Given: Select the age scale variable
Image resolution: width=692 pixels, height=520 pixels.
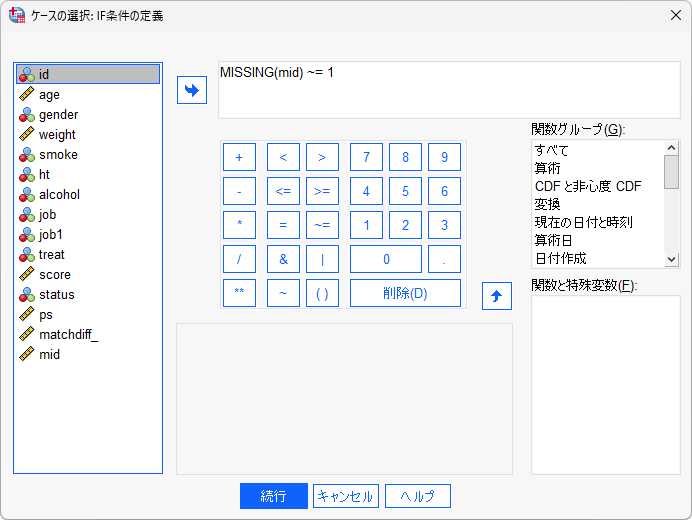Looking at the screenshot, I should point(49,95).
